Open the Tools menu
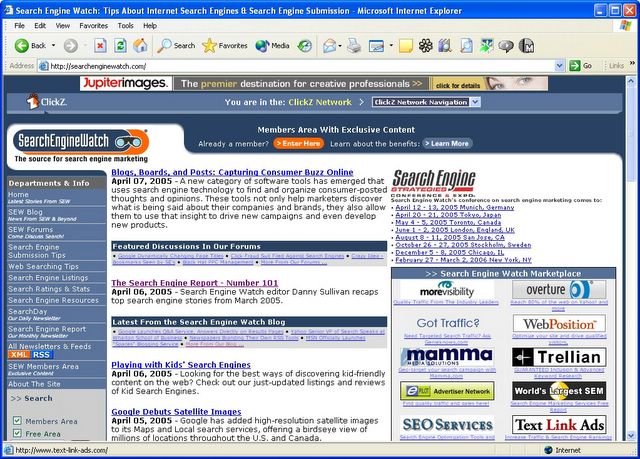Image resolution: width=640 pixels, height=459 pixels. pos(125,26)
